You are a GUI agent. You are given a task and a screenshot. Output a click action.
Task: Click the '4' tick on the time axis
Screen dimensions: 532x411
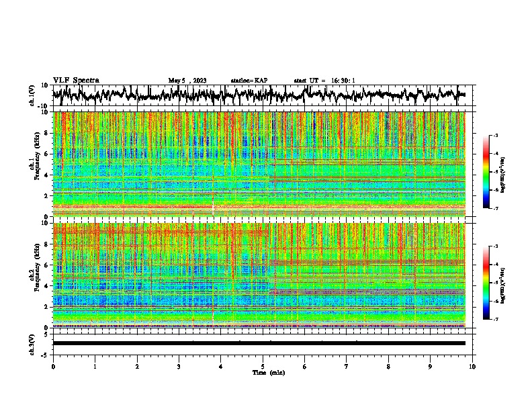point(221,367)
